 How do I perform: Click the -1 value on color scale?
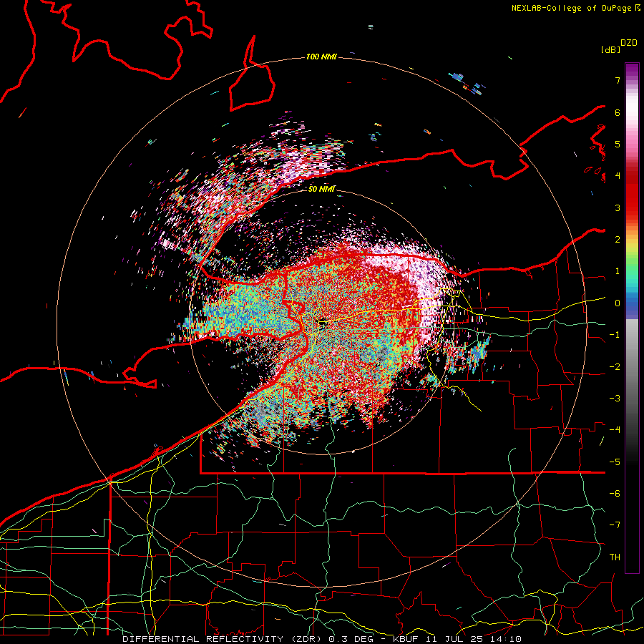(x=615, y=335)
